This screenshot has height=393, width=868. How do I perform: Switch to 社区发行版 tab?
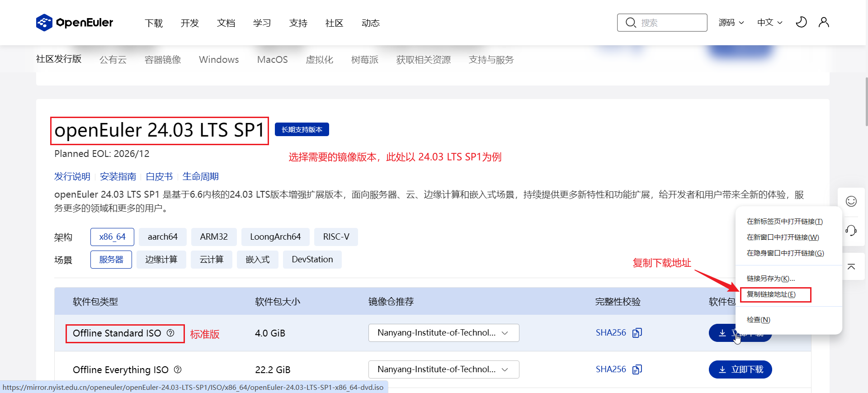pyautogui.click(x=59, y=59)
